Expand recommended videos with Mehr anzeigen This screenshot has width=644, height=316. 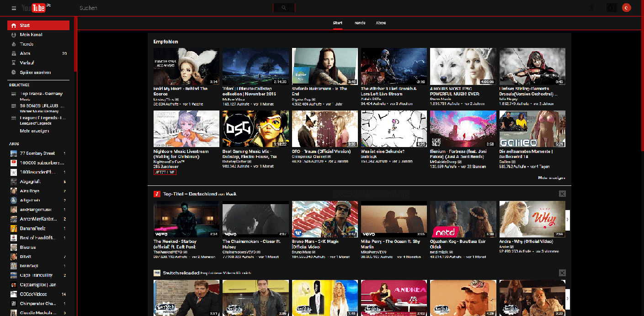[551, 178]
